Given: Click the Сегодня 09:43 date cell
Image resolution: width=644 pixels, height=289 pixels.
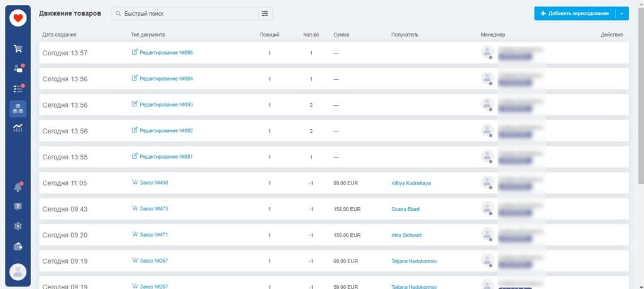Looking at the screenshot, I should click(x=65, y=209).
